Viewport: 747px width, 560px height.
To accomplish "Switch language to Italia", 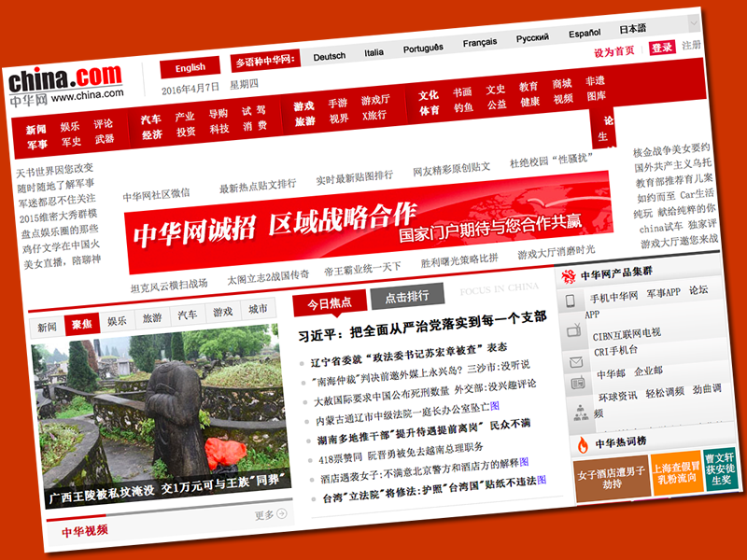I will point(374,52).
